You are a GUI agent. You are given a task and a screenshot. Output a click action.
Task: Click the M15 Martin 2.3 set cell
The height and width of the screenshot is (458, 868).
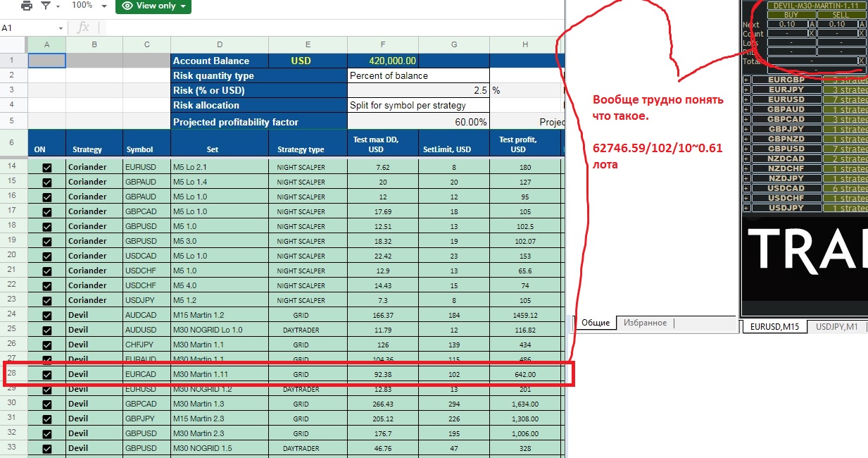(220, 419)
